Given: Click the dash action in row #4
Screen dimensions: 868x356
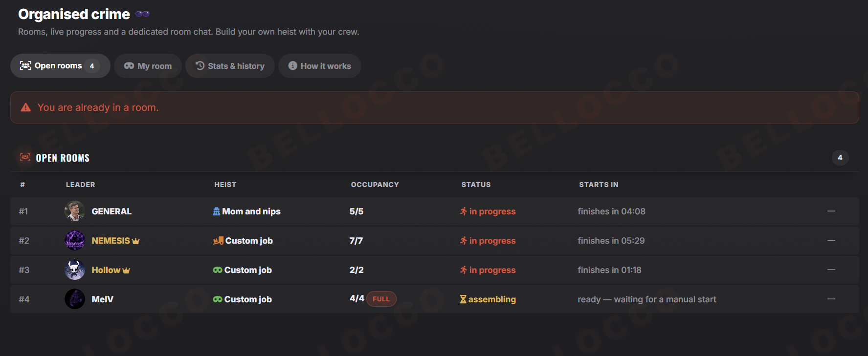Looking at the screenshot, I should click(831, 299).
